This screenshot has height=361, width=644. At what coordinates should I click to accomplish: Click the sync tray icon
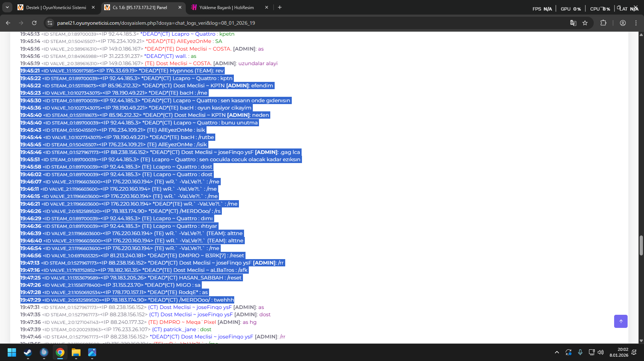click(x=569, y=352)
